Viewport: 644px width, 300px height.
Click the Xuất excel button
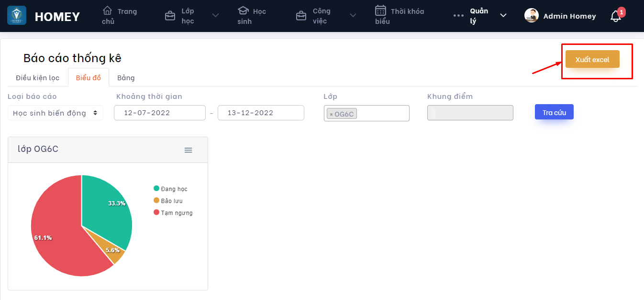(592, 59)
